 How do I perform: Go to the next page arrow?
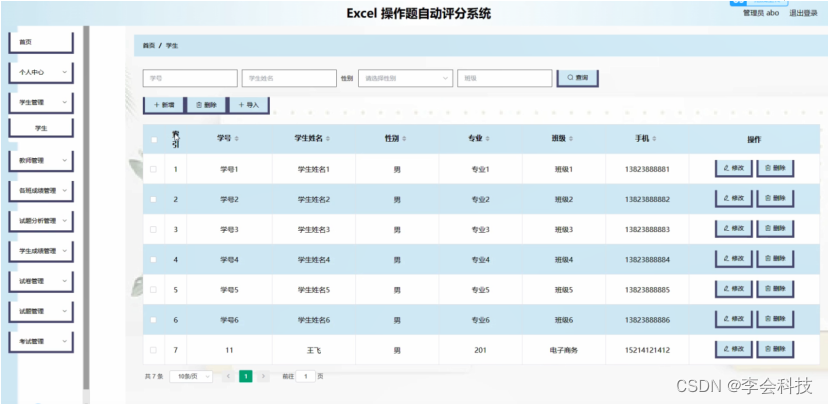(264, 377)
